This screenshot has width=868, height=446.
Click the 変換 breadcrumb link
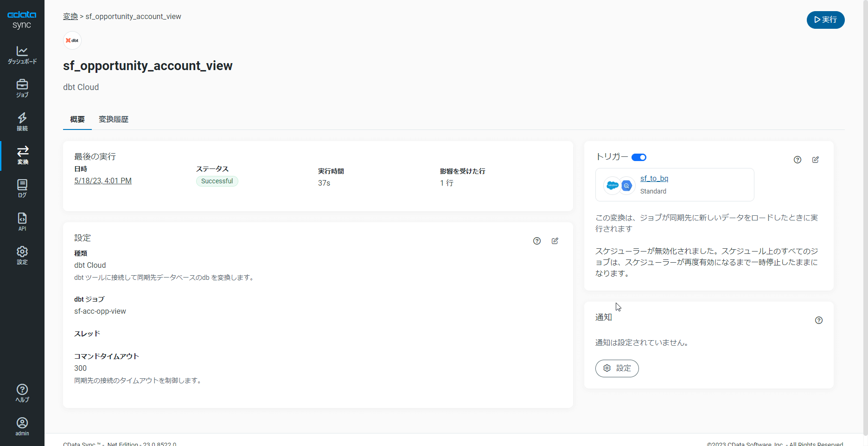pyautogui.click(x=70, y=16)
